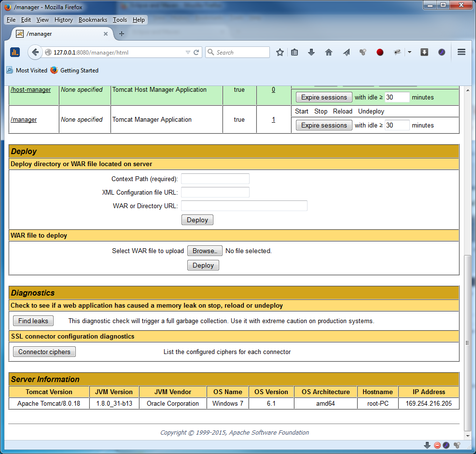Open the bookmarks list icon
476x454 pixels.
point(294,52)
